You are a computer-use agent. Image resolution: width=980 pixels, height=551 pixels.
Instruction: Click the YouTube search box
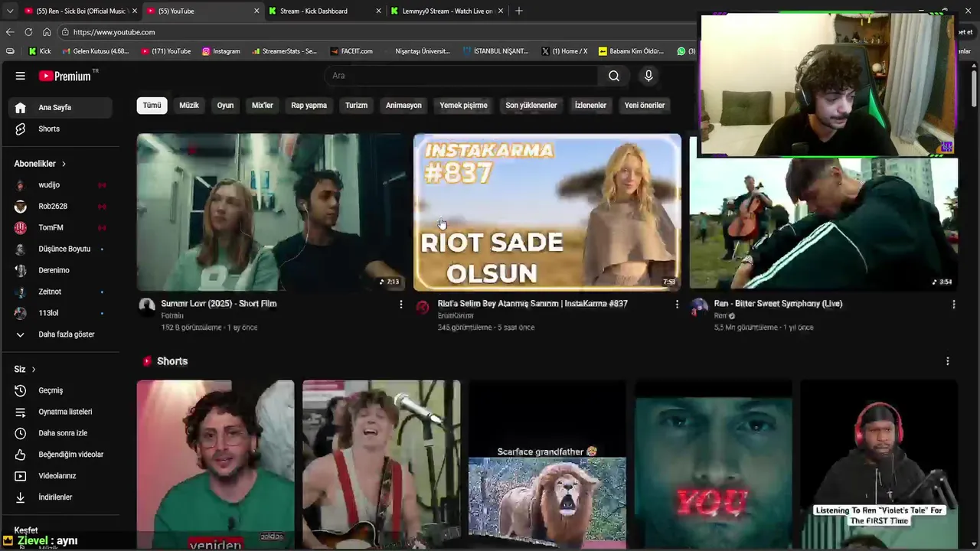pos(461,76)
